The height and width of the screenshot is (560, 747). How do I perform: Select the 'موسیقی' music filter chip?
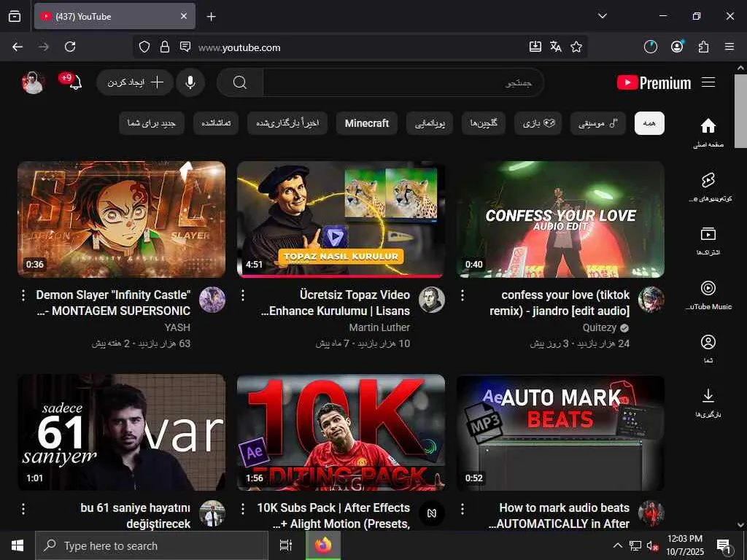pos(598,123)
